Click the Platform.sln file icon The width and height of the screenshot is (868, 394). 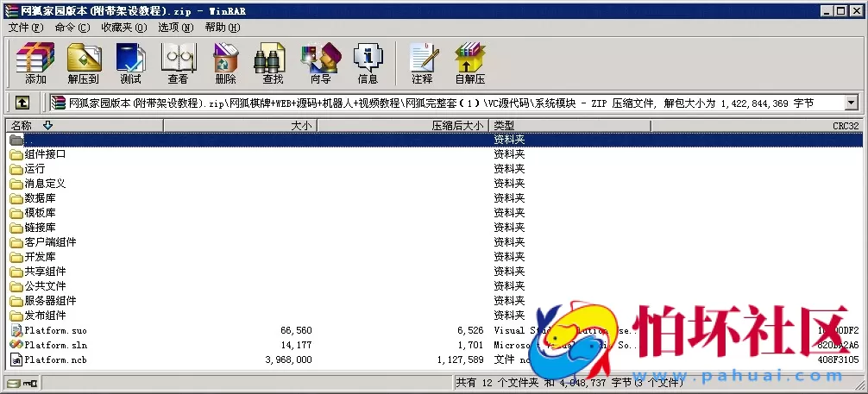point(16,345)
